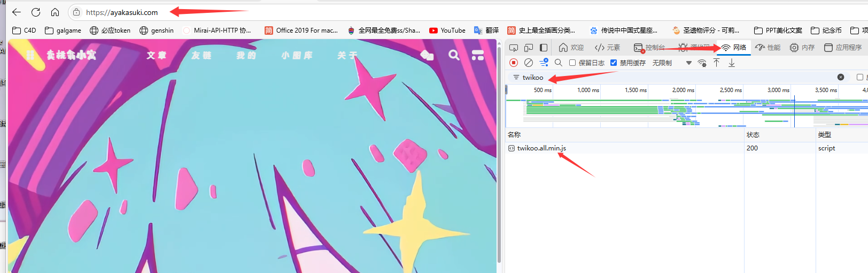Open network conditions wifi-gear icon
Screen dimensions: 868x273
[702, 63]
